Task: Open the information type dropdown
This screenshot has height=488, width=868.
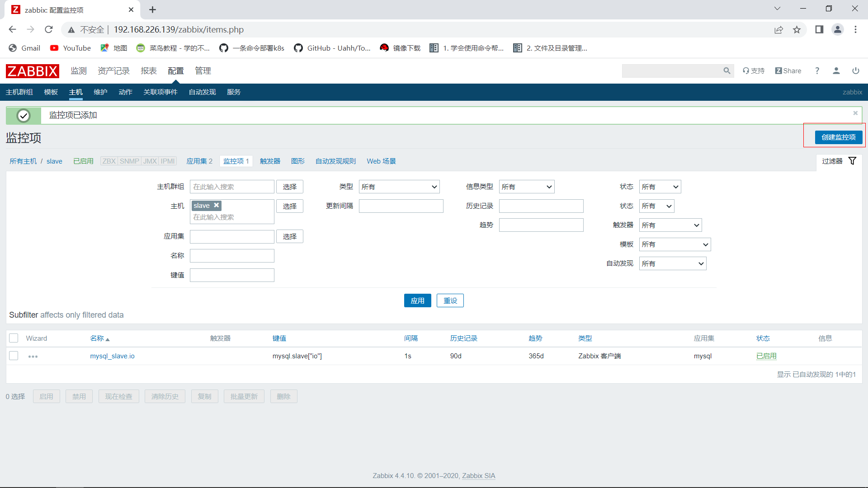Action: (526, 187)
